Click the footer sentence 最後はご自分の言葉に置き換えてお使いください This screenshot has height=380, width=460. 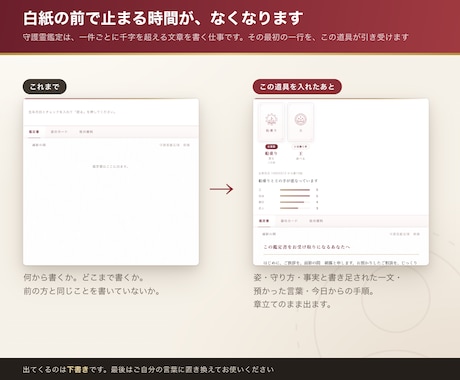[x=192, y=369]
